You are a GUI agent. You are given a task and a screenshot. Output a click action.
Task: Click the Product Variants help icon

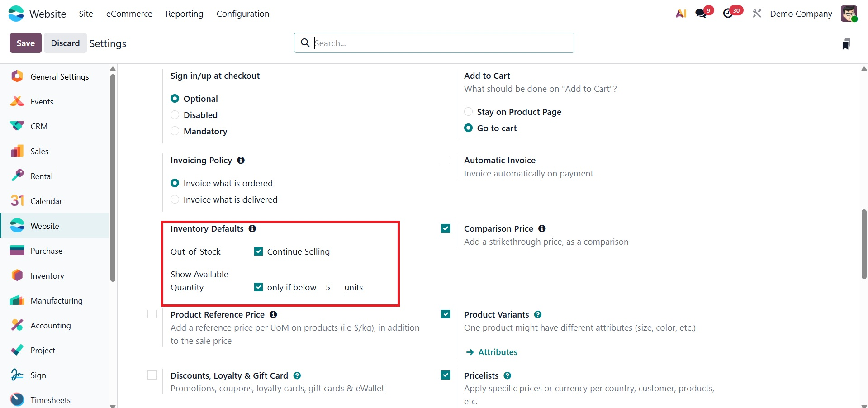(538, 315)
